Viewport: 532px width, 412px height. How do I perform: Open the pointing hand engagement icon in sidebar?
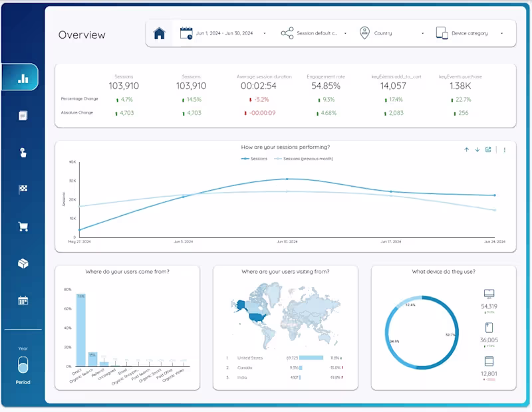click(x=23, y=153)
